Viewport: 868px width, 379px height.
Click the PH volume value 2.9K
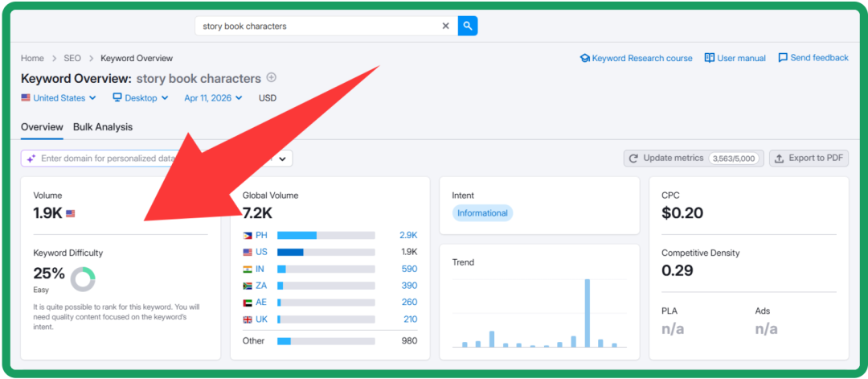click(x=408, y=236)
